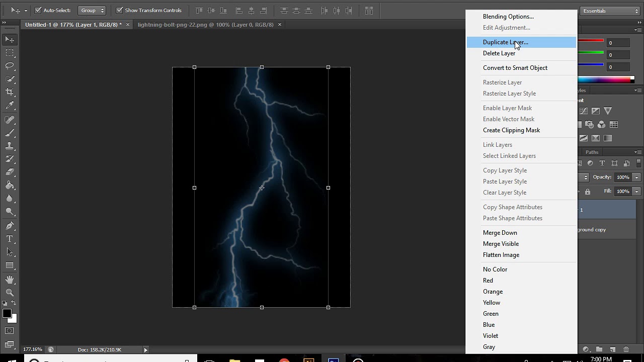The height and width of the screenshot is (362, 644).
Task: Select the Rectangle shape tool
Action: click(10, 265)
